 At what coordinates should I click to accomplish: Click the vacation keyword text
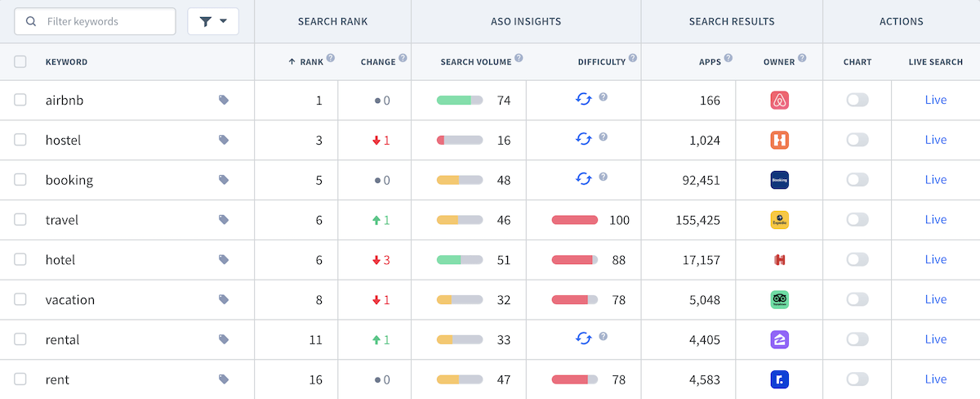click(70, 299)
